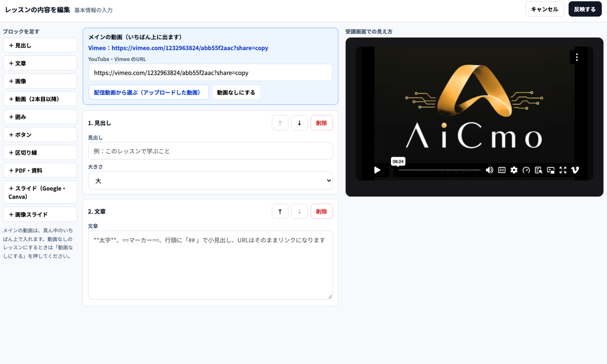Open the playback speed icon
607x364 pixels.
pos(526,170)
